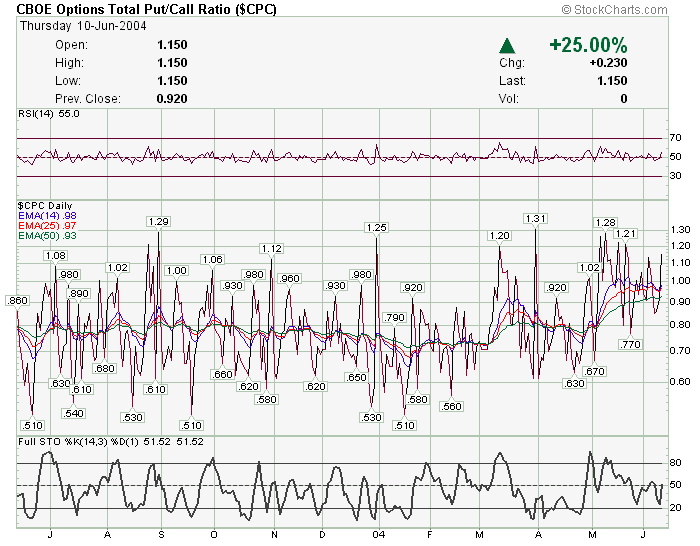700x546 pixels.
Task: Click the 80 level on stochastic axis
Action: 675,463
